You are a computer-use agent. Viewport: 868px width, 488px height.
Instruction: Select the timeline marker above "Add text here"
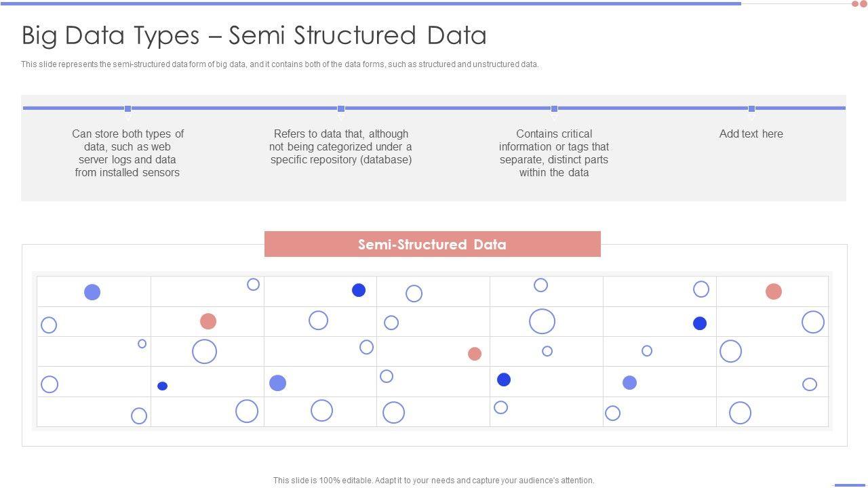(751, 108)
